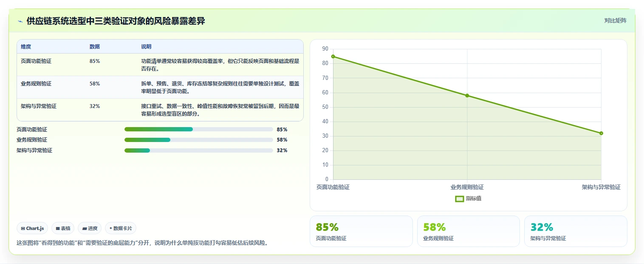Click the 维度 column header
Viewport: 644px width, 264px height.
tap(26, 47)
